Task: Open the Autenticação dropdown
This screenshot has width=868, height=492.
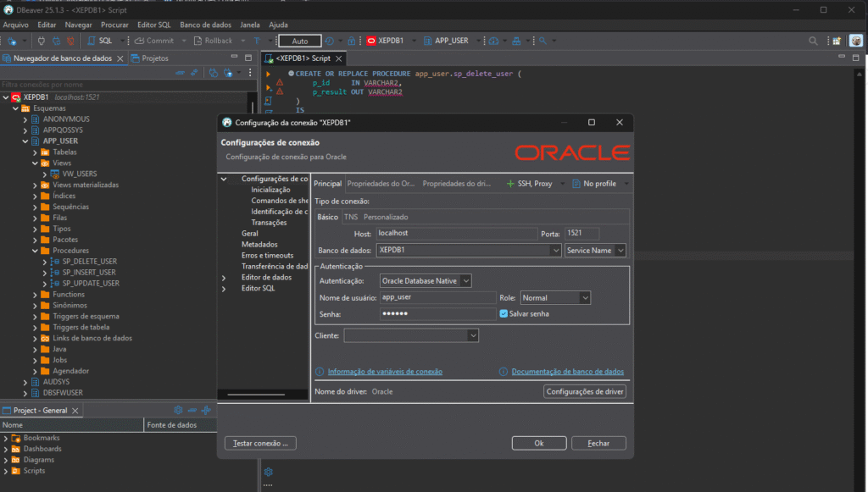Action: pos(426,280)
